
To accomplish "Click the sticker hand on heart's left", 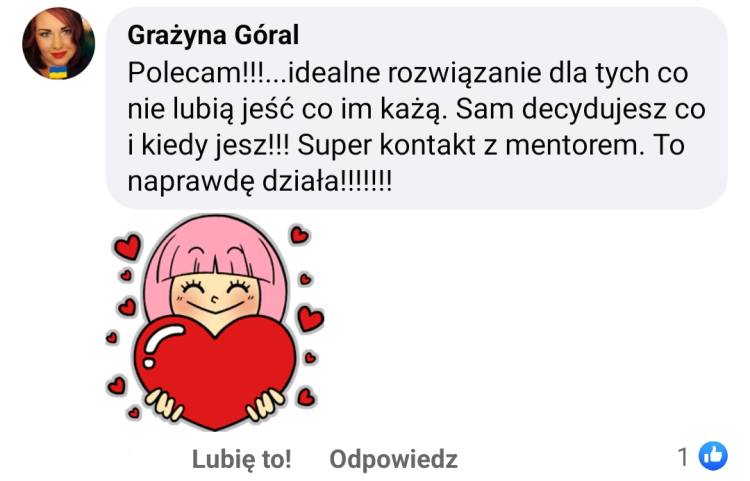I will click(x=164, y=404).
